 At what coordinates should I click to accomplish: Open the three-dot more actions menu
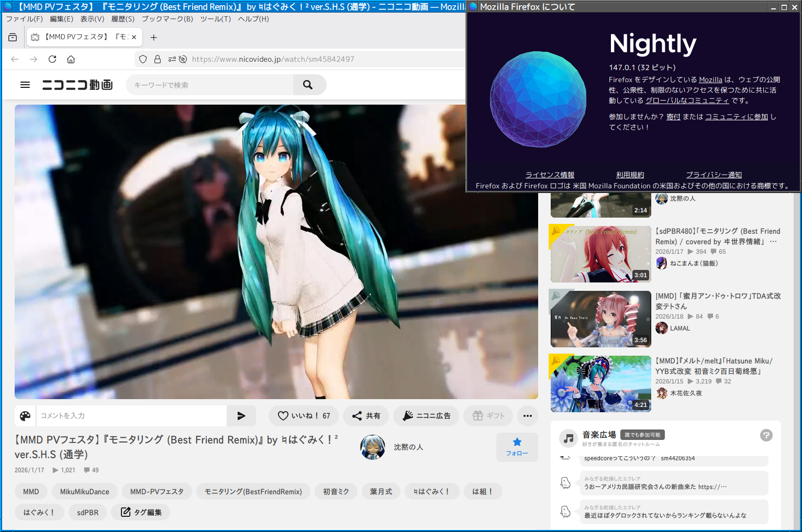click(x=528, y=416)
